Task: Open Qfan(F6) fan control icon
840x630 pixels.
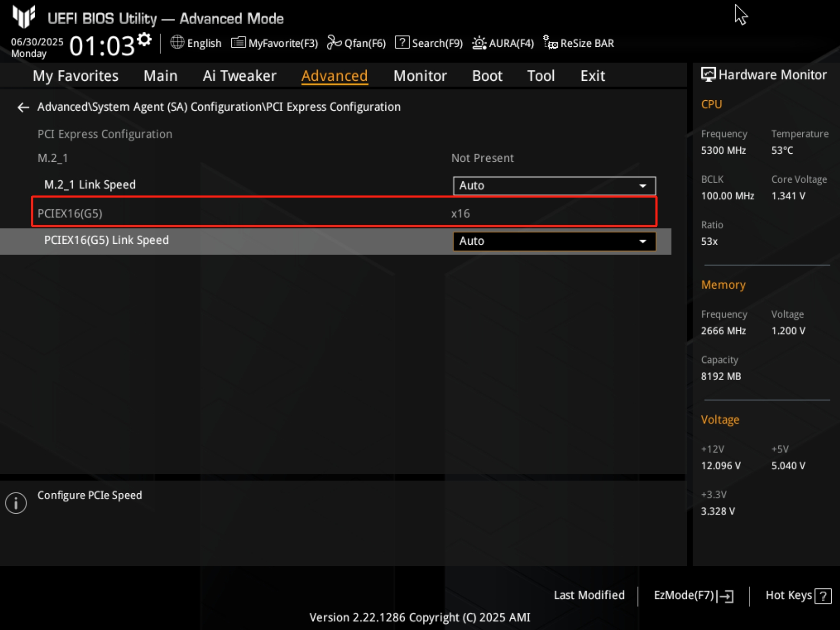Action: click(x=334, y=43)
